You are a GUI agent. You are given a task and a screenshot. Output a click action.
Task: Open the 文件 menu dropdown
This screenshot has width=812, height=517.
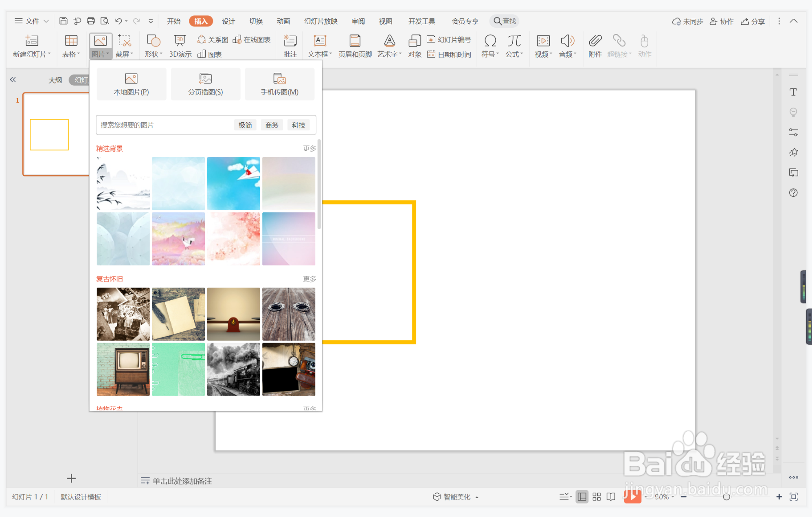pos(32,21)
